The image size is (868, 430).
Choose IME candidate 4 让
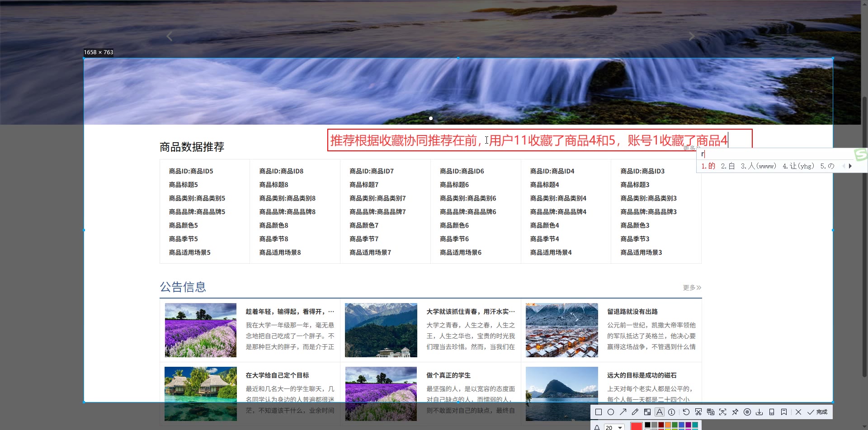tap(798, 166)
